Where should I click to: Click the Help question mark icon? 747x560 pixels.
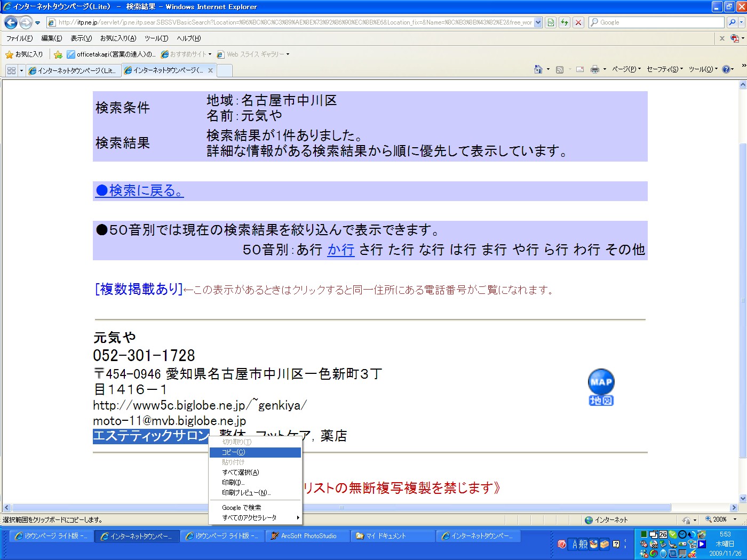(726, 69)
